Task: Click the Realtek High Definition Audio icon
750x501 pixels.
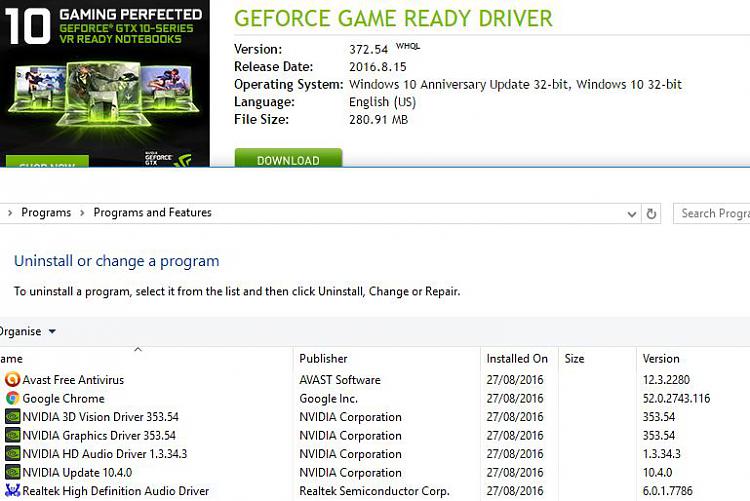Action: 12,490
